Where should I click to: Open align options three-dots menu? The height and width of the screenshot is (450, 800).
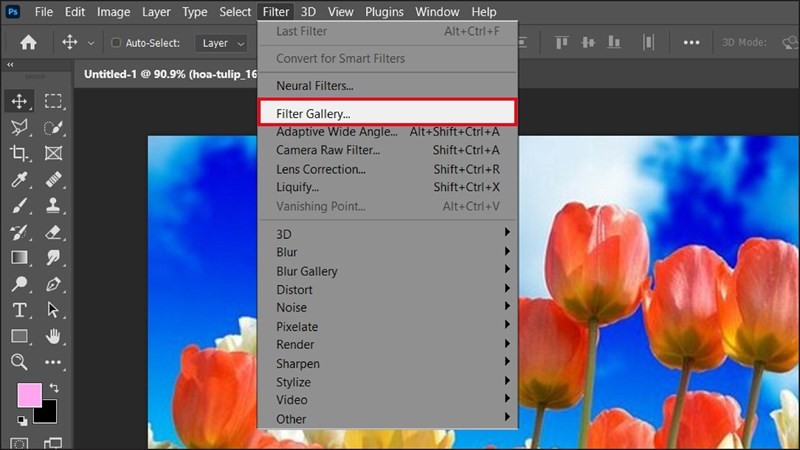click(x=691, y=43)
